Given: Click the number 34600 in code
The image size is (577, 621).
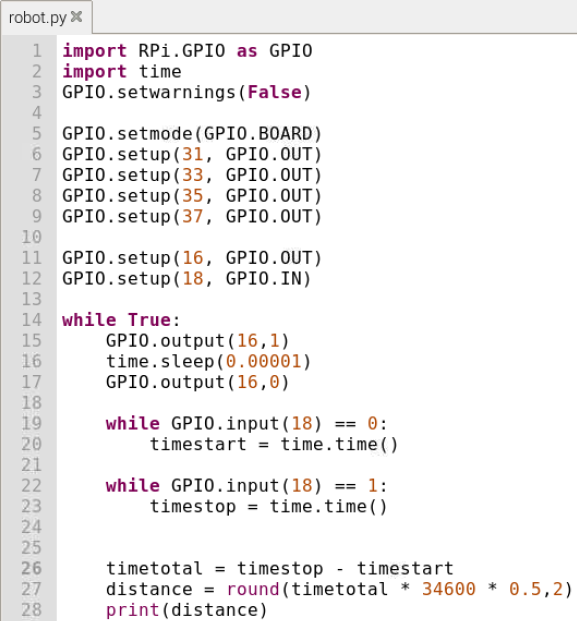Looking at the screenshot, I should (x=448, y=589).
